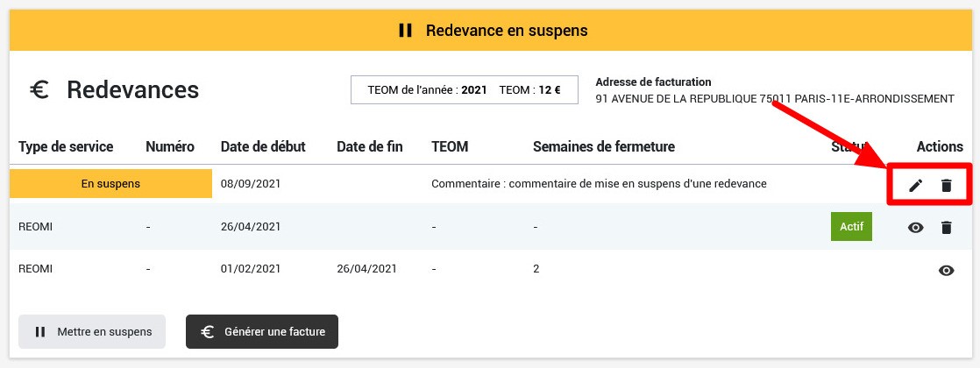
Task: Click the En suspens yellow label
Action: 110,184
